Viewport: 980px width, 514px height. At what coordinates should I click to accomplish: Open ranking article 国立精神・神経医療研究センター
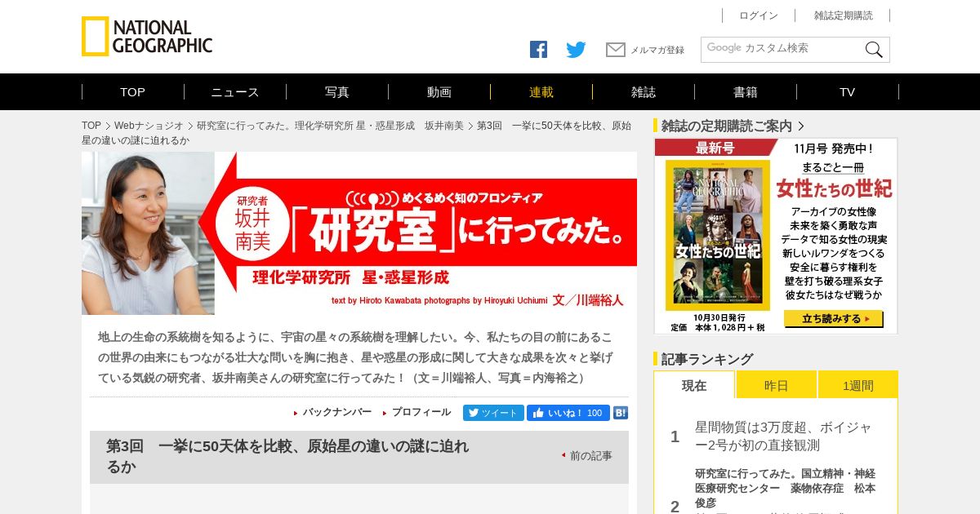(x=785, y=488)
